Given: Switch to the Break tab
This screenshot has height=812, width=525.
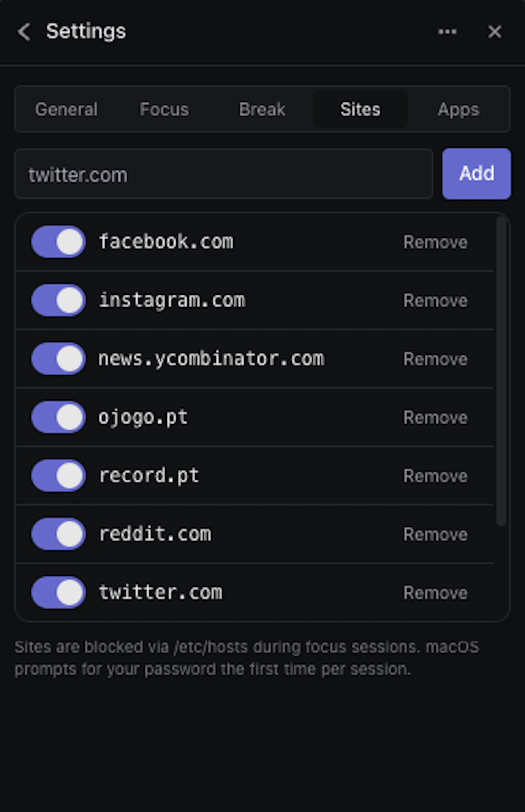Looking at the screenshot, I should pos(262,109).
